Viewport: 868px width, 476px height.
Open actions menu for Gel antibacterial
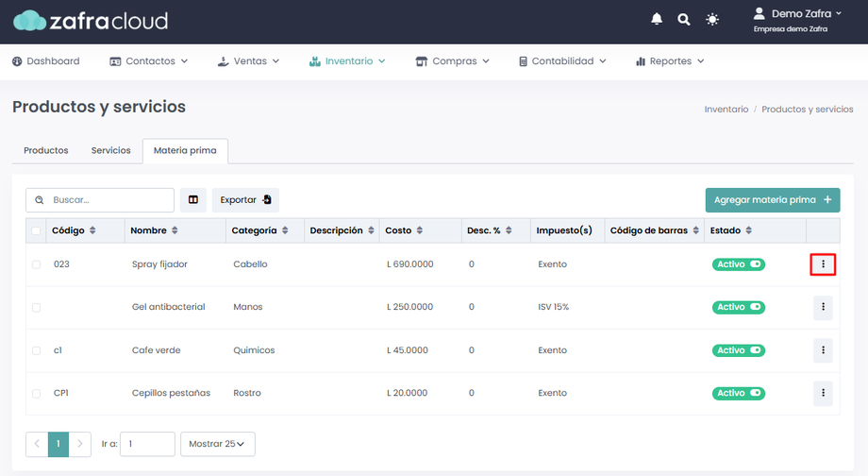823,307
